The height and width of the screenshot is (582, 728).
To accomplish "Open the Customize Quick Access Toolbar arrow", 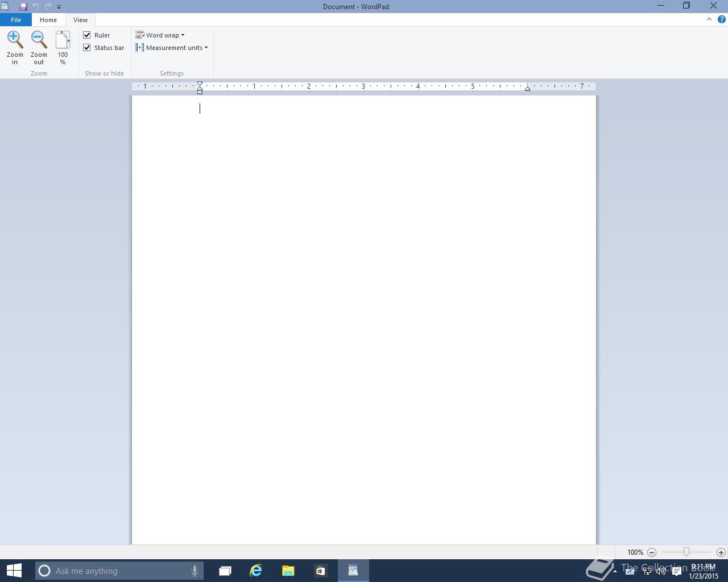I will pyautogui.click(x=59, y=7).
